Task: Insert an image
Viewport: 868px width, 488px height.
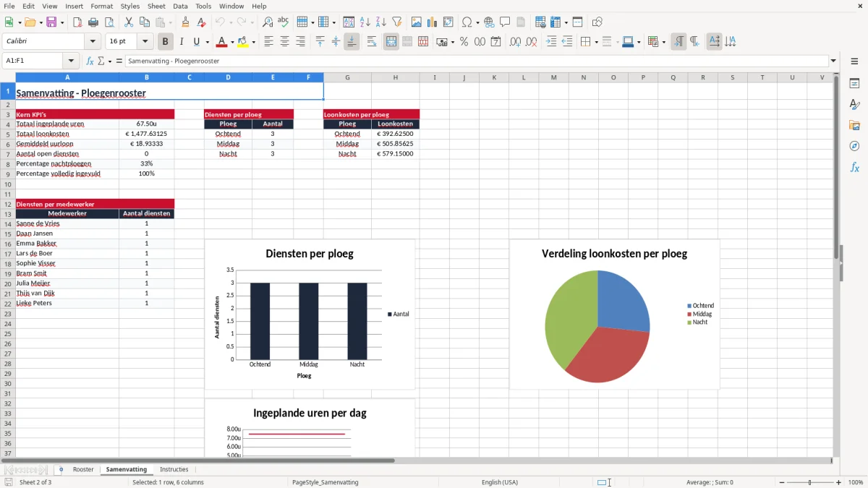Action: point(417,22)
